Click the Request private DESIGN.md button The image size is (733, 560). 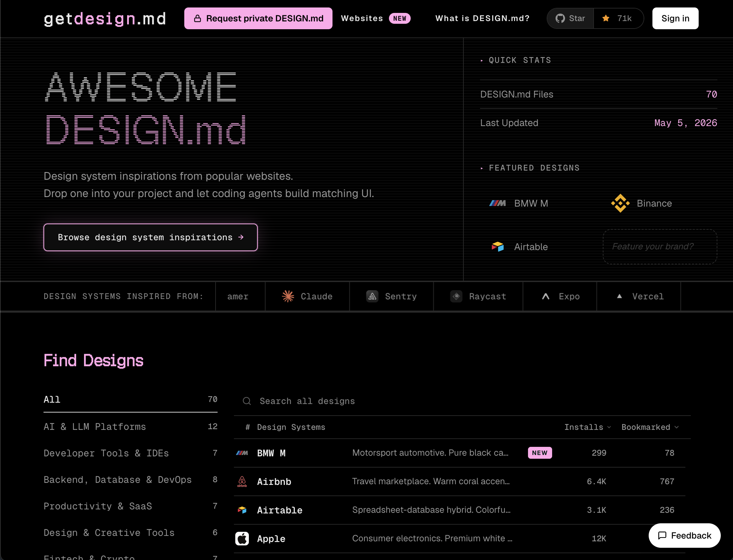click(258, 18)
